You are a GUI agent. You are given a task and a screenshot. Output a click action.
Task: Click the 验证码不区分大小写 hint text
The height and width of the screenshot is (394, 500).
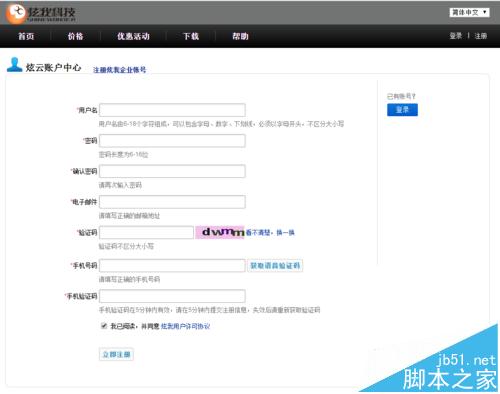(126, 246)
